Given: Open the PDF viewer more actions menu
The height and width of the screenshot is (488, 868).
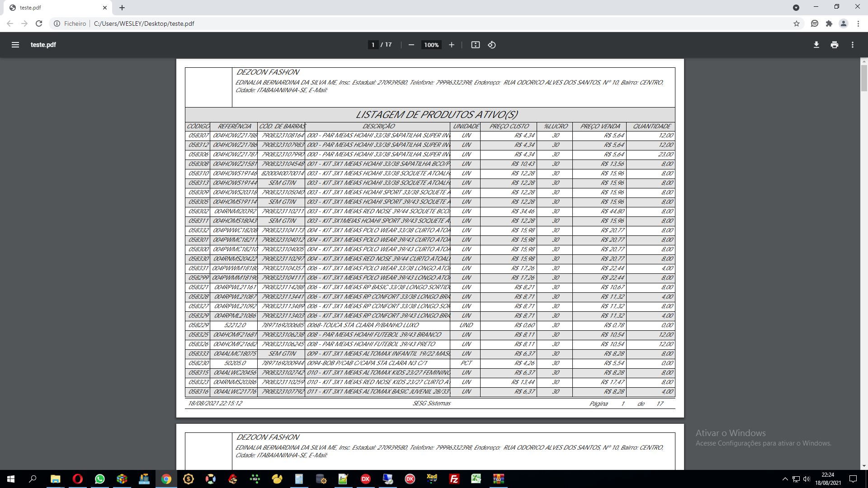Looking at the screenshot, I should [853, 45].
